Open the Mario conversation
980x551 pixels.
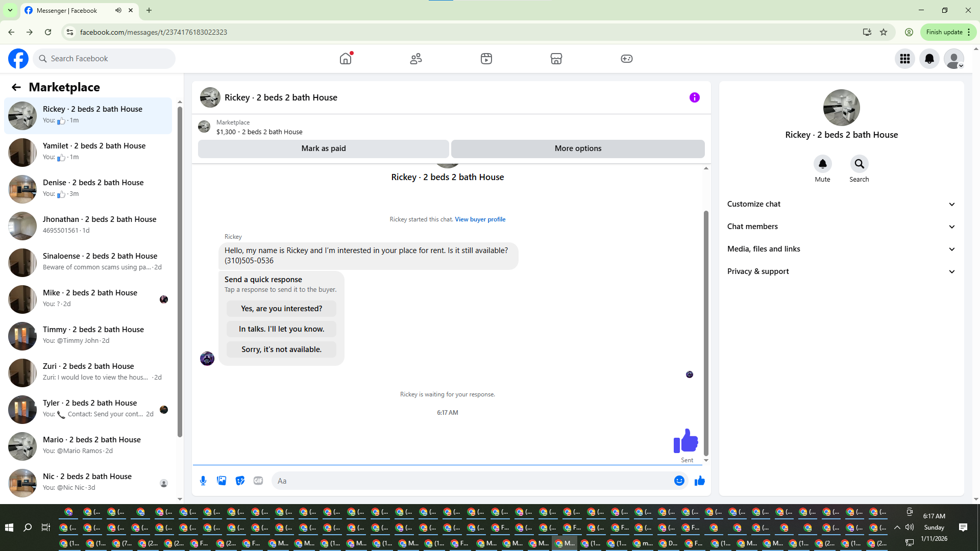[x=88, y=446]
